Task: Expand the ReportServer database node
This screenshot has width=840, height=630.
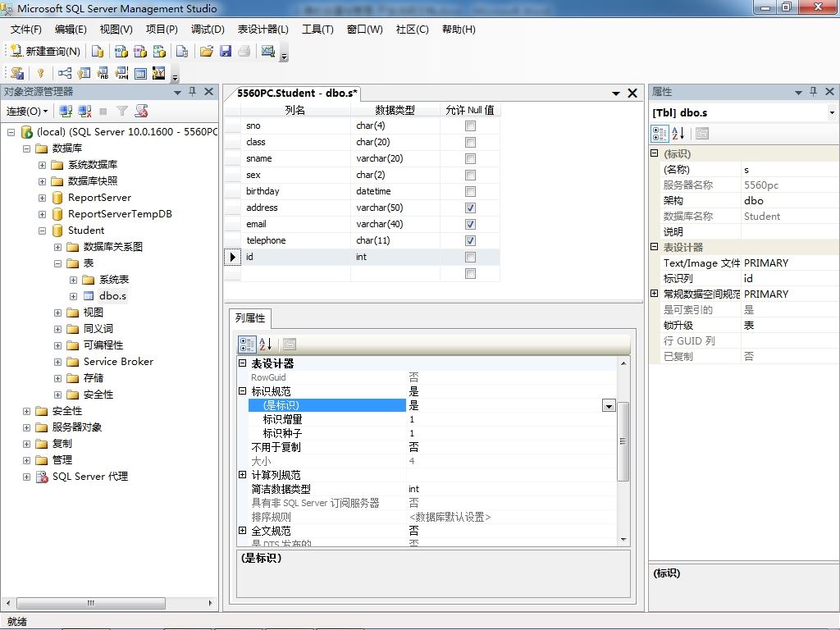Action: (42, 199)
